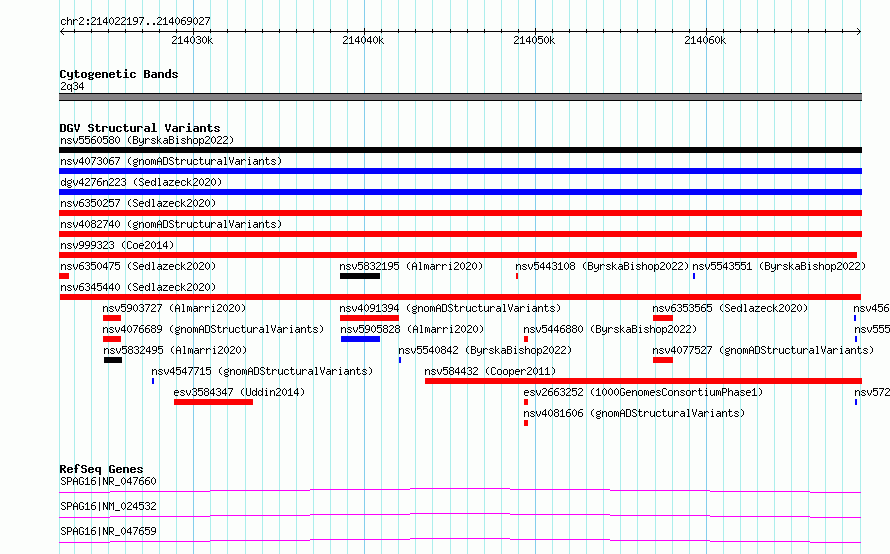Click the 214050k ruler tick label
Image resolution: width=890 pixels, height=554 pixels.
coord(534,40)
